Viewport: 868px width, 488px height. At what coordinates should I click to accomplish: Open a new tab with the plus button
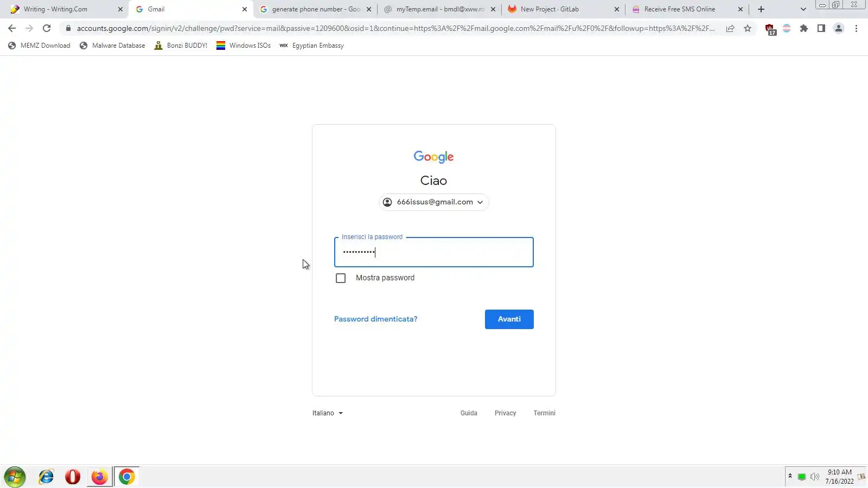click(761, 9)
